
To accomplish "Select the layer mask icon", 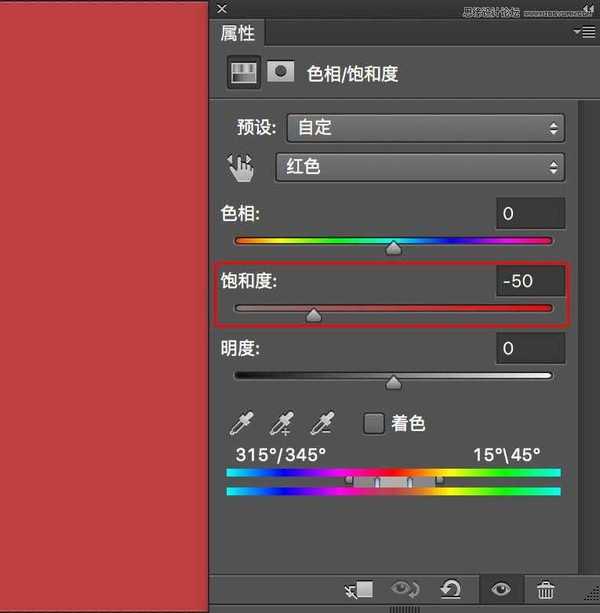I will 280,72.
